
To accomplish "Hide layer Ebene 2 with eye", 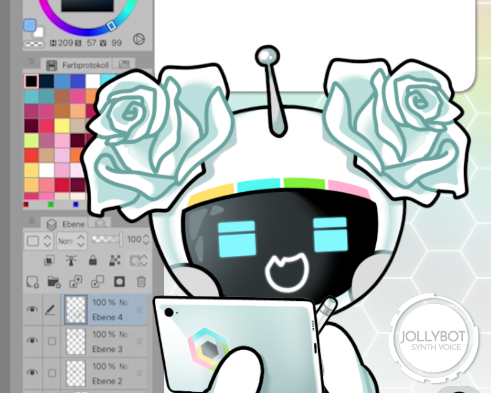I will point(32,372).
